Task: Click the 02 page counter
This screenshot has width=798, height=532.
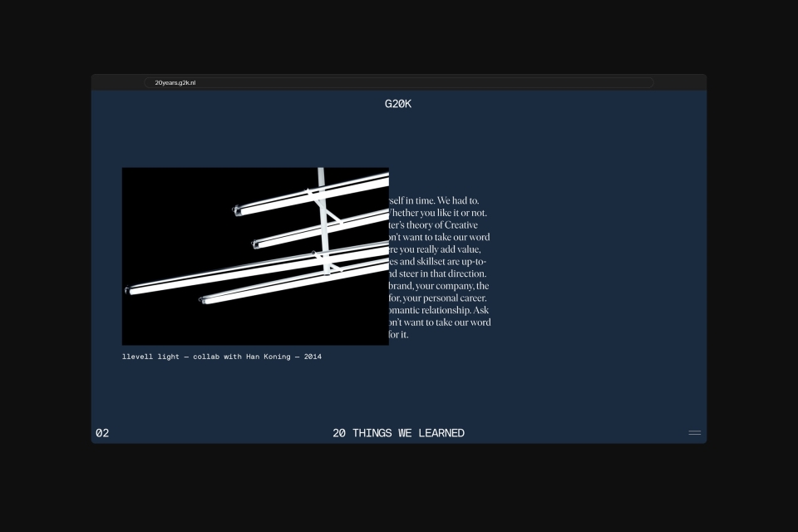Action: tap(102, 433)
